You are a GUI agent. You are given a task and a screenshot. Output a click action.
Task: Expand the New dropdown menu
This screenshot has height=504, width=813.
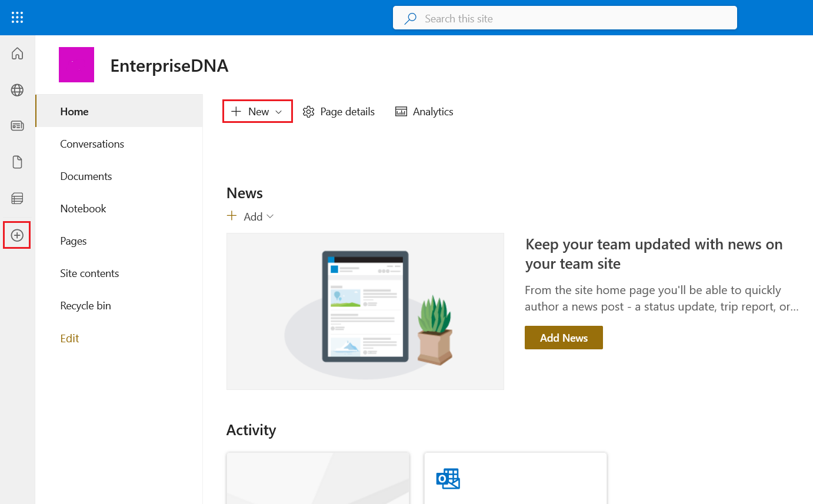pos(258,112)
